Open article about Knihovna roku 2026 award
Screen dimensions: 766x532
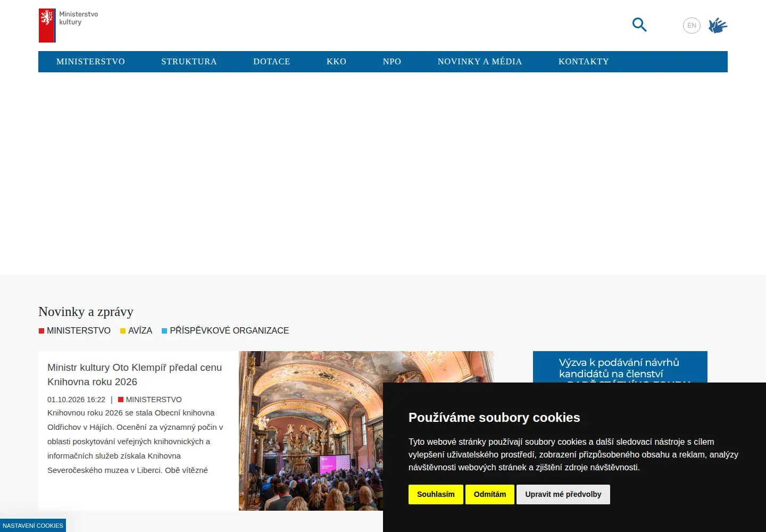pyautogui.click(x=135, y=375)
